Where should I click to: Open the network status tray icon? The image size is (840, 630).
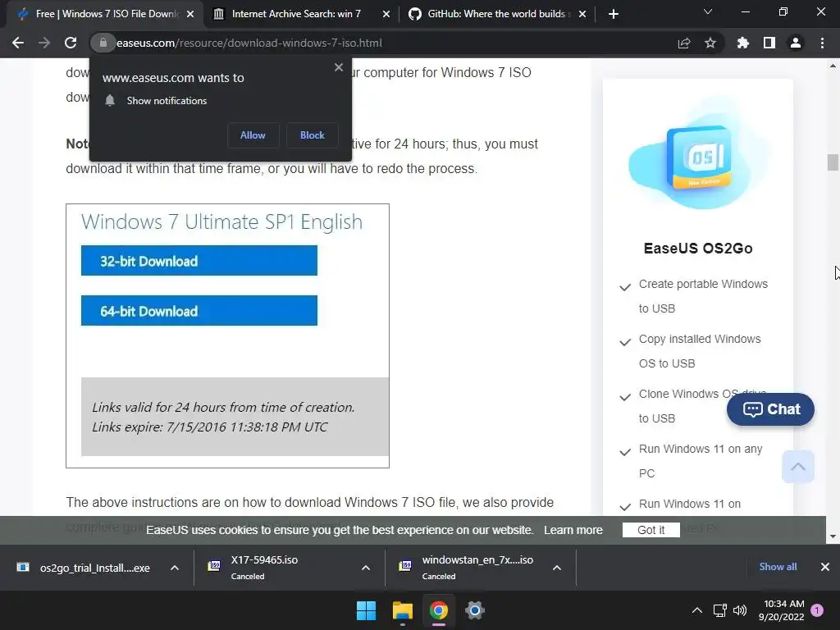coord(719,610)
